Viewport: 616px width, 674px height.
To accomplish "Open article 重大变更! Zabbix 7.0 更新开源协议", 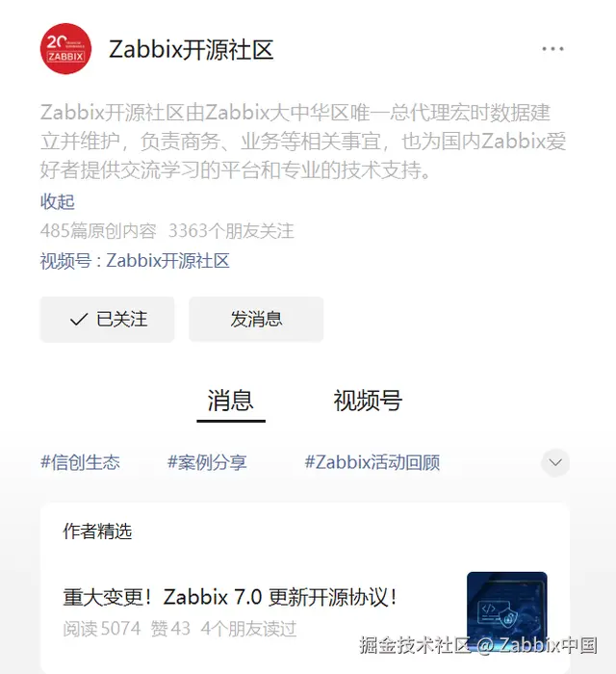I will click(x=230, y=597).
